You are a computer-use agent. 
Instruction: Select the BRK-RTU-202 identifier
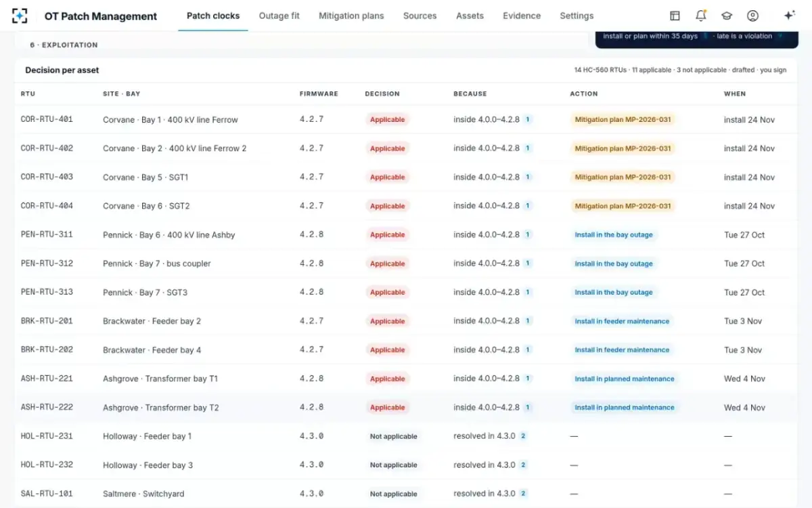(x=47, y=350)
